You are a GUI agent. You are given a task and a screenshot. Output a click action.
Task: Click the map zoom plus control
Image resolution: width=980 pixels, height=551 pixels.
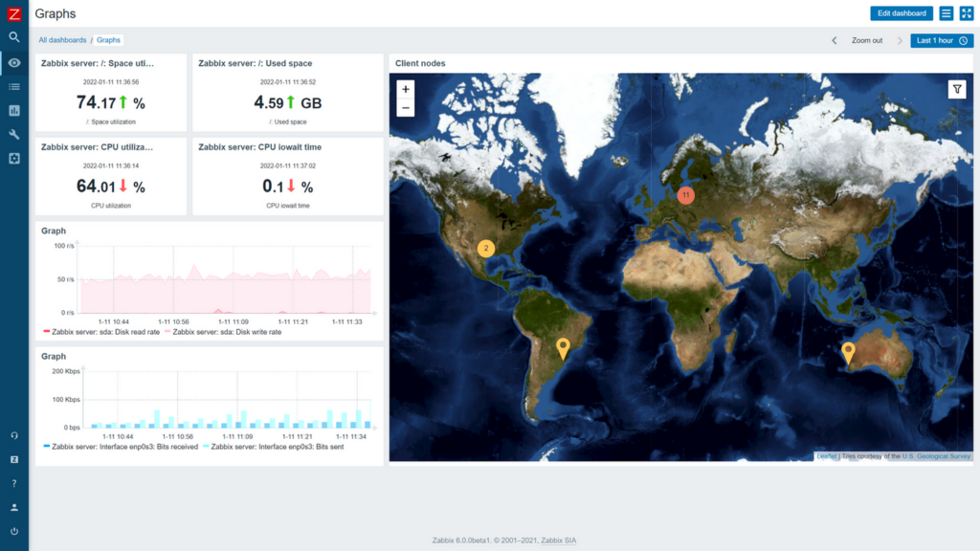[x=406, y=89]
